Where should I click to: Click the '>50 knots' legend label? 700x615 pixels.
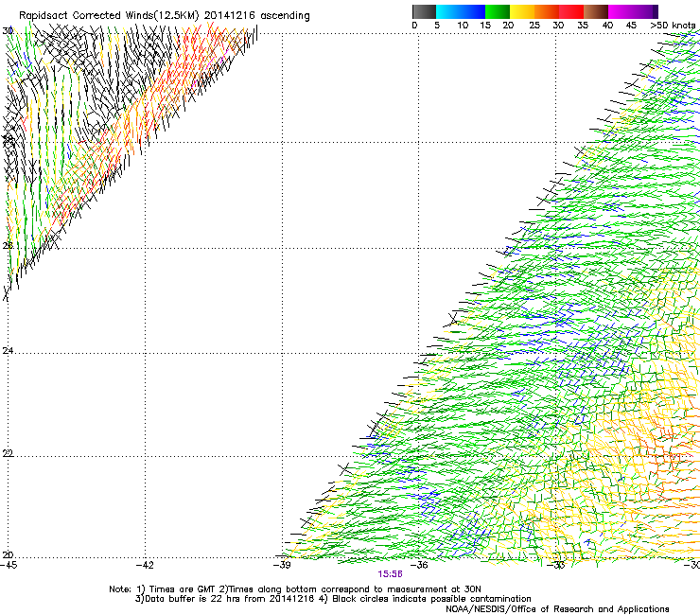673,26
